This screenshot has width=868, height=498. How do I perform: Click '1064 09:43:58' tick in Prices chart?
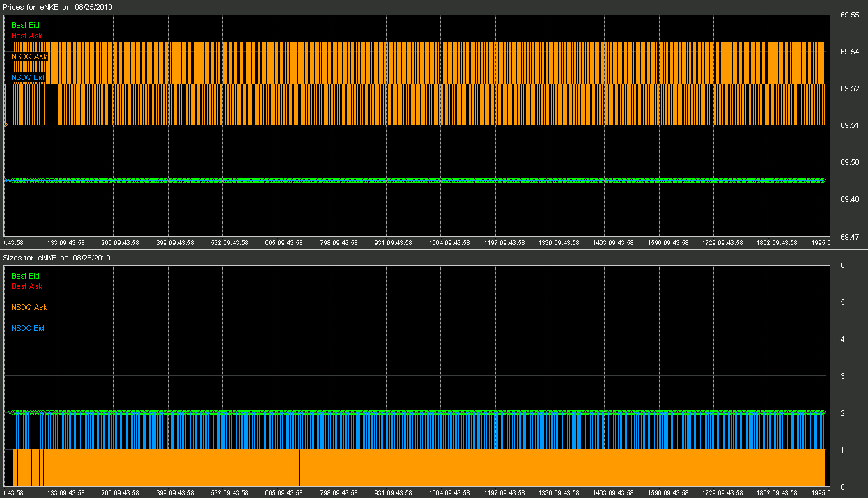pos(449,243)
